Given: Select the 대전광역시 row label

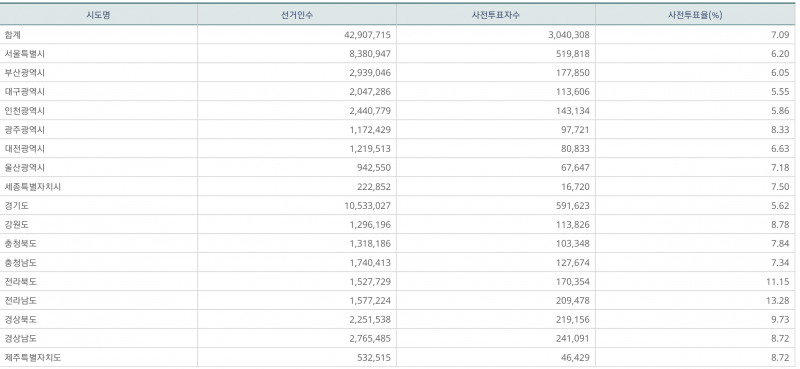Looking at the screenshot, I should [25, 149].
